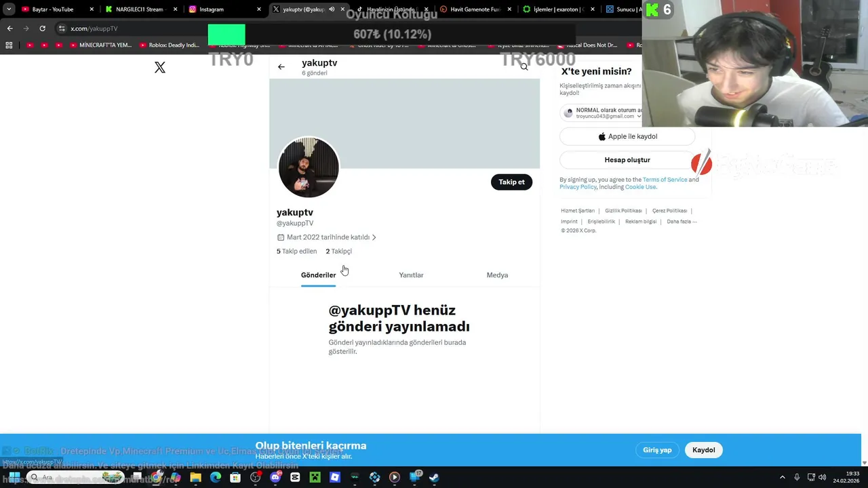Open Hizmet Şartları footer link
This screenshot has height=488, width=868.
(578, 211)
